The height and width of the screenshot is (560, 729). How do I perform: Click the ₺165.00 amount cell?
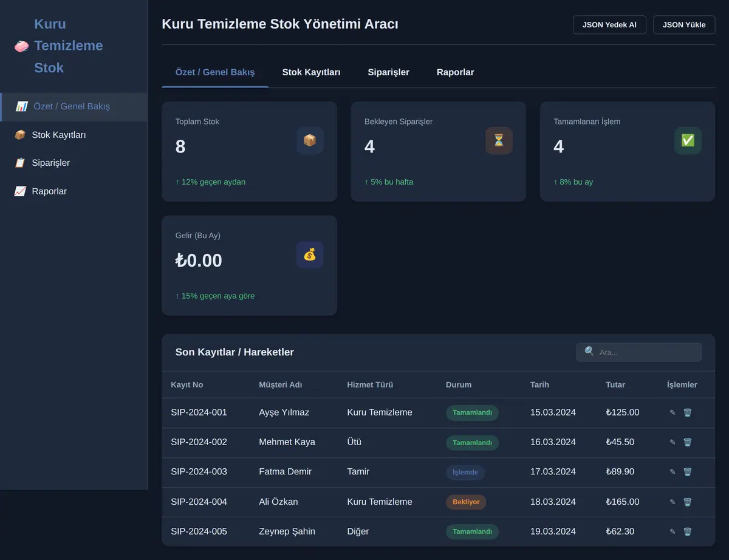(623, 502)
